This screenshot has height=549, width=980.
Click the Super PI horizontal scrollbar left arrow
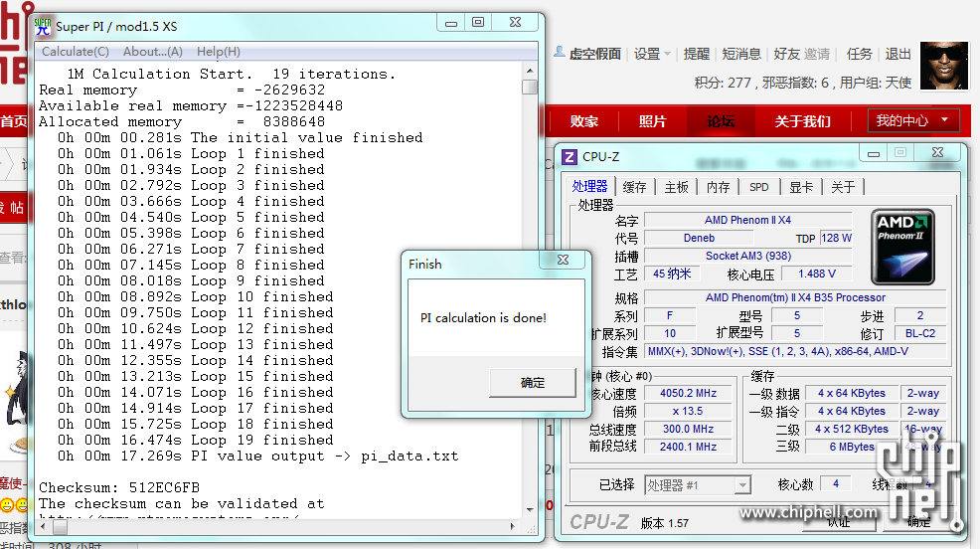click(x=43, y=526)
